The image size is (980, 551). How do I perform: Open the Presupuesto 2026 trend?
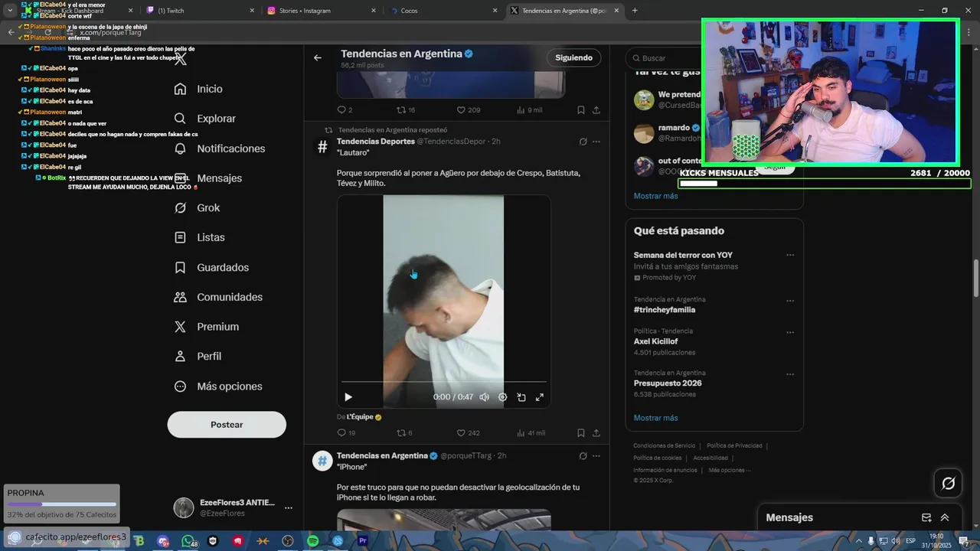point(668,383)
